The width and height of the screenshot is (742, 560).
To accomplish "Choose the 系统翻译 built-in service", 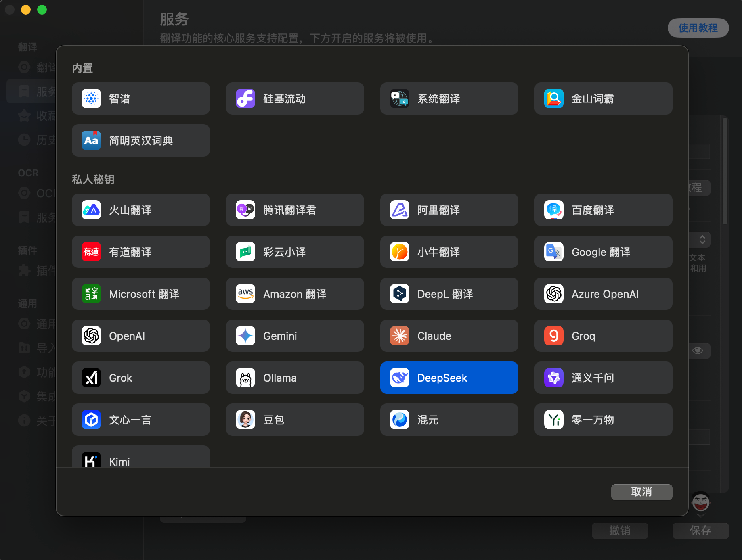I will [449, 98].
